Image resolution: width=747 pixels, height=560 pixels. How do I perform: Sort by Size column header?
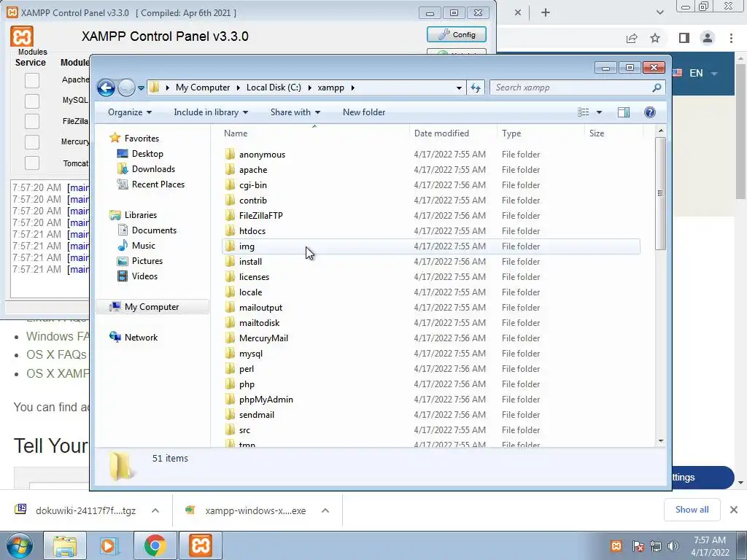(597, 133)
